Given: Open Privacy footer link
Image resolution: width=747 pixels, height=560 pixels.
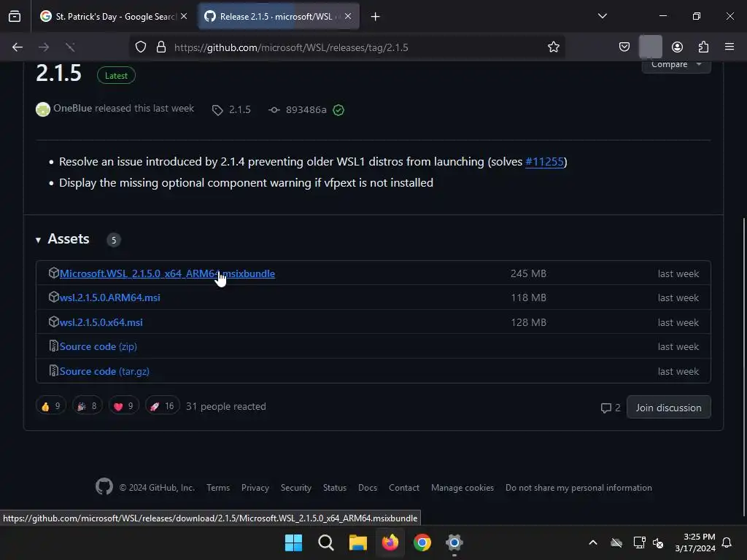Looking at the screenshot, I should [x=255, y=488].
